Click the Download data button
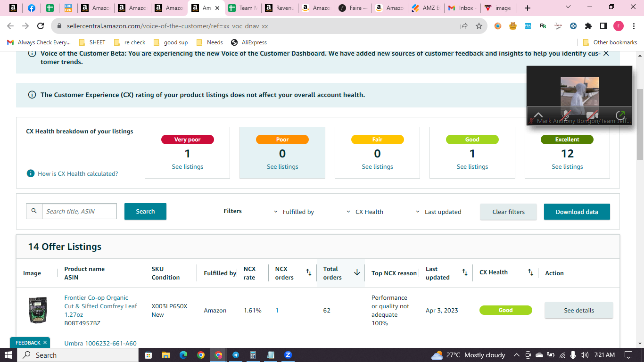The image size is (644, 362). coord(577,212)
